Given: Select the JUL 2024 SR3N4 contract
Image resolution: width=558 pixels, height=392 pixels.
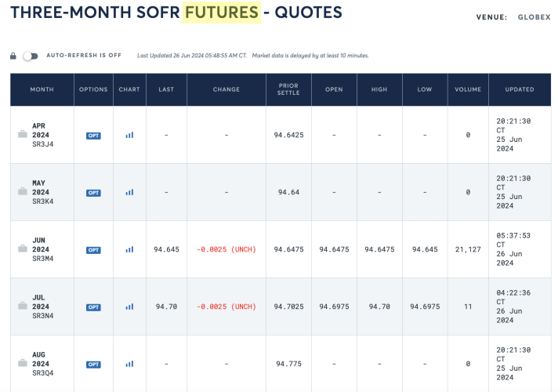Looking at the screenshot, I should [x=42, y=307].
